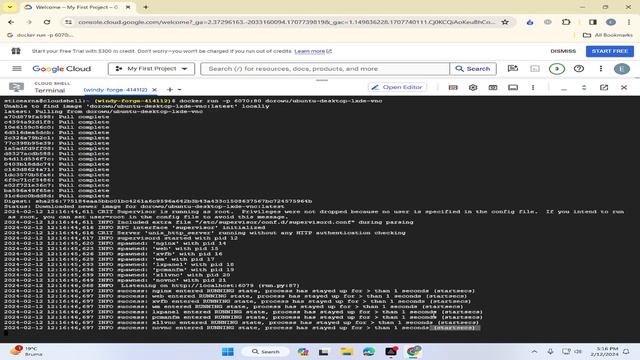640x360 pixels.
Task: Open File Explorer from taskbar
Action: (346, 351)
